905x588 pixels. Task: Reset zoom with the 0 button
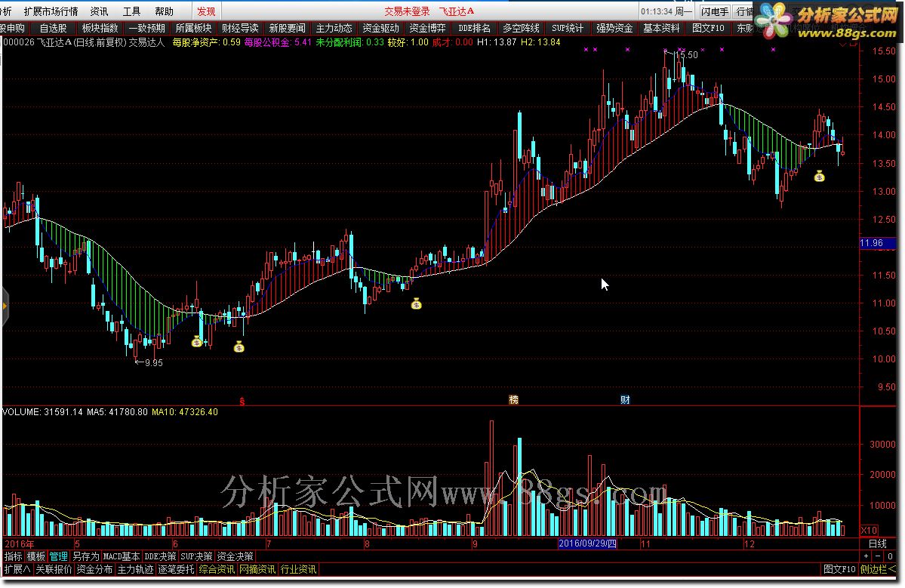890,556
